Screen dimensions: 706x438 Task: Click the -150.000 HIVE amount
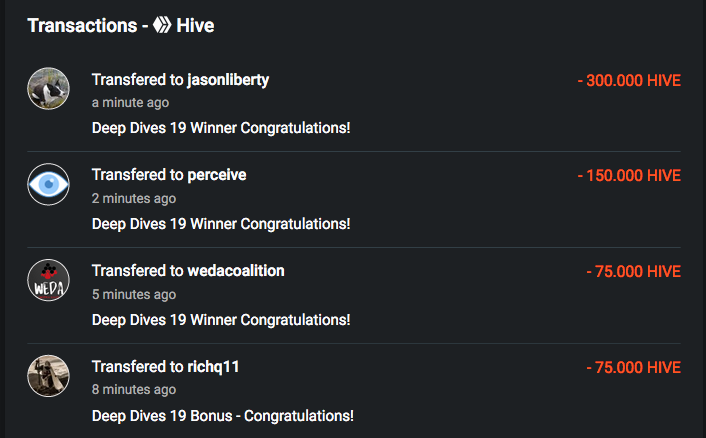pyautogui.click(x=629, y=176)
